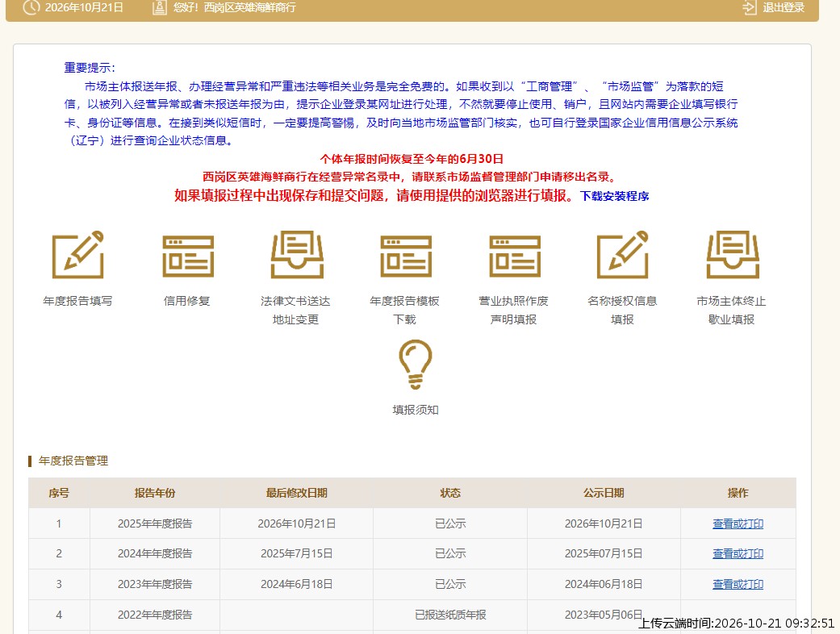This screenshot has width=840, height=634.
Task: Open the 年度报告填写 pencil icon
Action: (77, 254)
